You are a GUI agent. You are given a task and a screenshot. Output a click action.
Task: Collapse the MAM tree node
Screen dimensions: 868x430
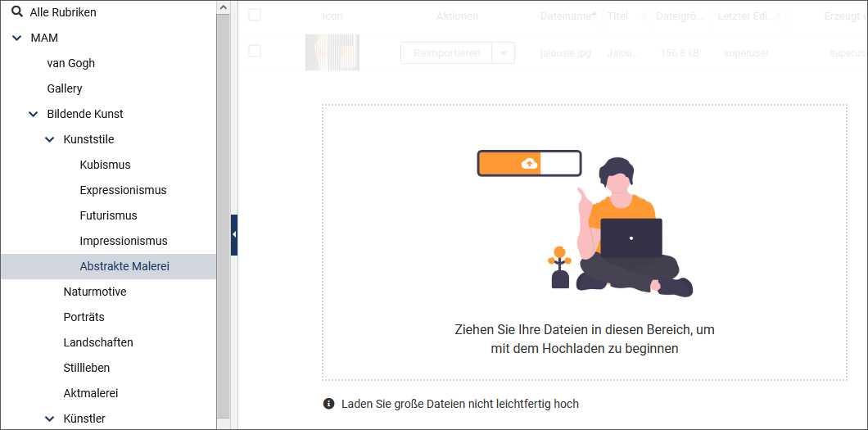click(18, 38)
